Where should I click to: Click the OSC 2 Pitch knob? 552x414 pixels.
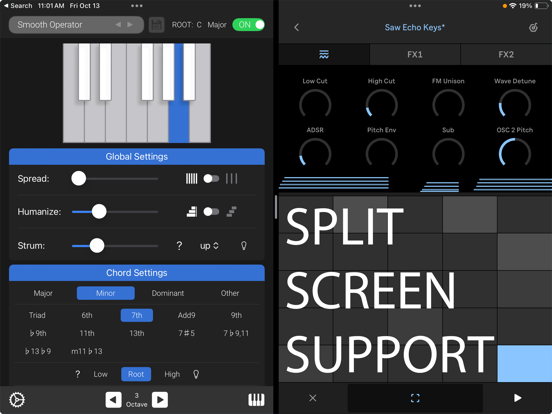tap(515, 153)
